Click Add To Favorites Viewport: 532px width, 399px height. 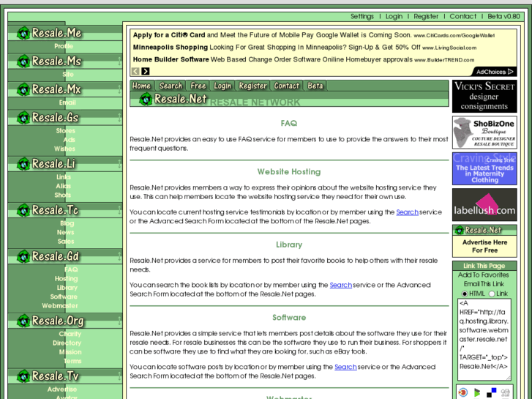tap(484, 275)
